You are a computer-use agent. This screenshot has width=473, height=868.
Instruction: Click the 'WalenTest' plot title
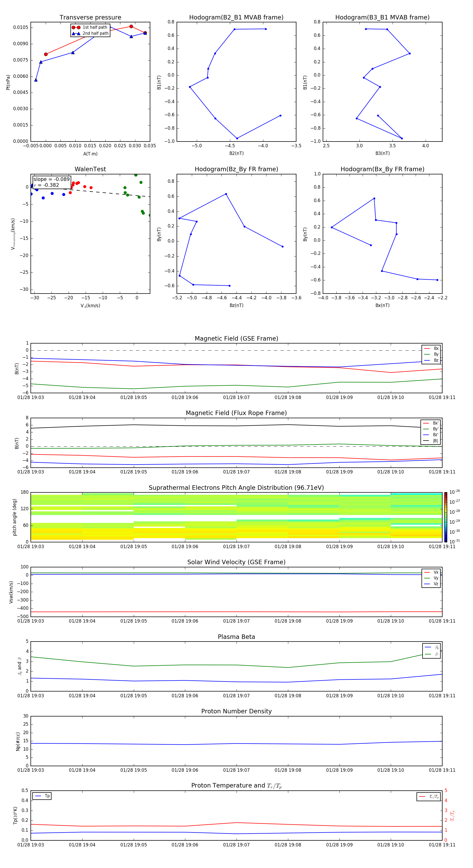(x=90, y=169)
